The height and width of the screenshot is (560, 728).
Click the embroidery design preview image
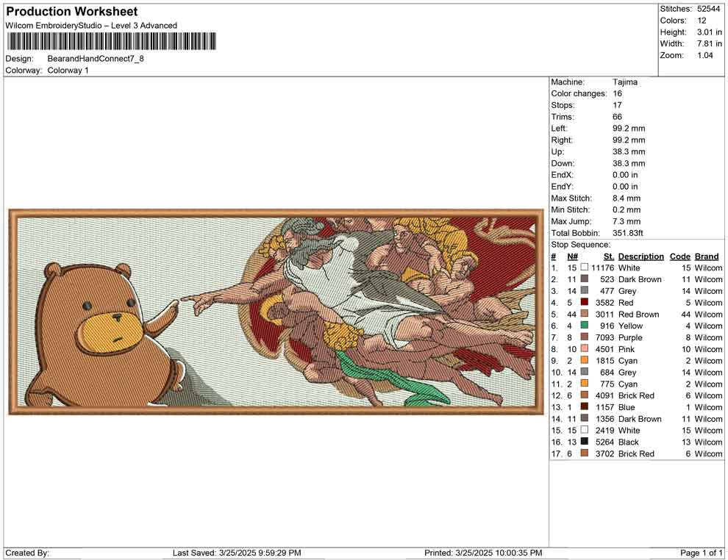tap(276, 312)
